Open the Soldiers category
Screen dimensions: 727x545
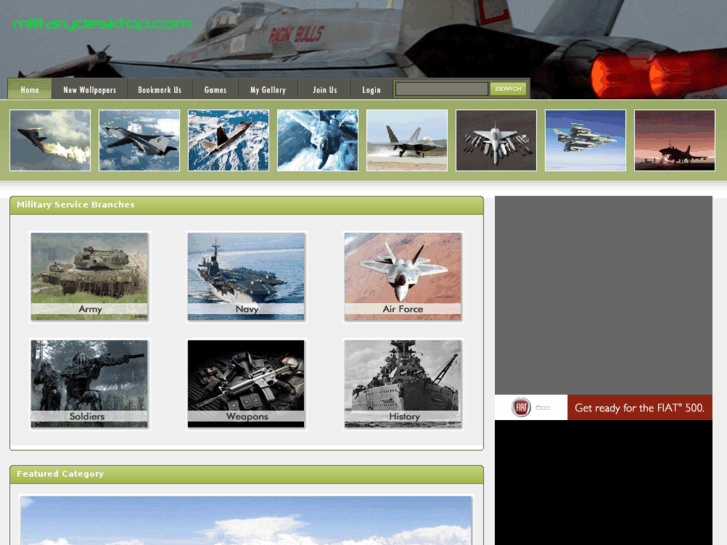89,384
